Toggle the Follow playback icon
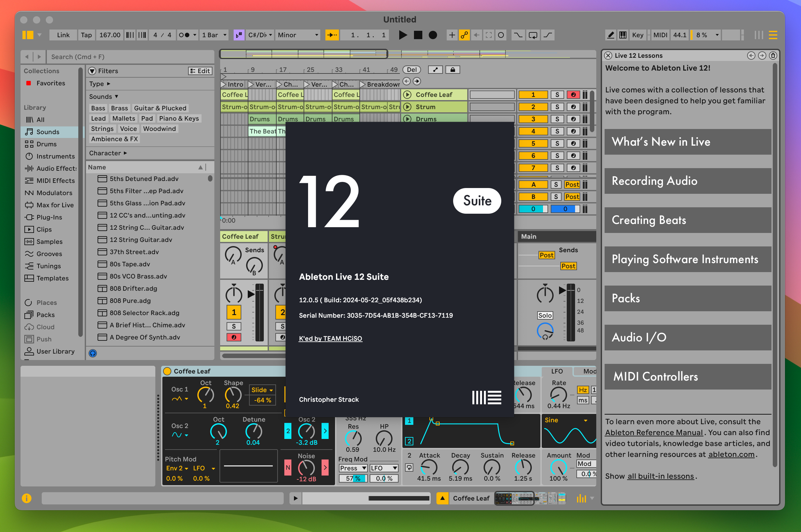Screen dimensions: 801x532 point(332,35)
